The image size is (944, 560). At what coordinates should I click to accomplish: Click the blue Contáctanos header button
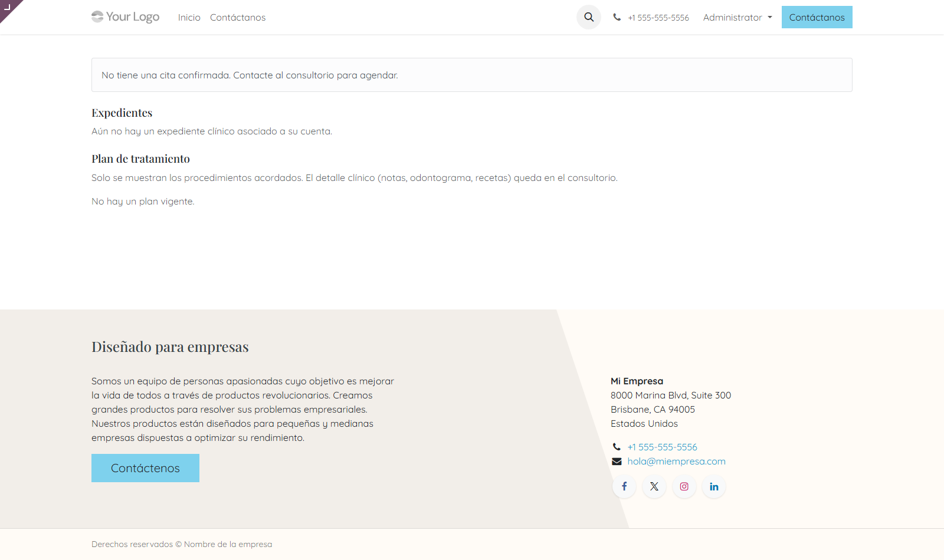point(817,17)
